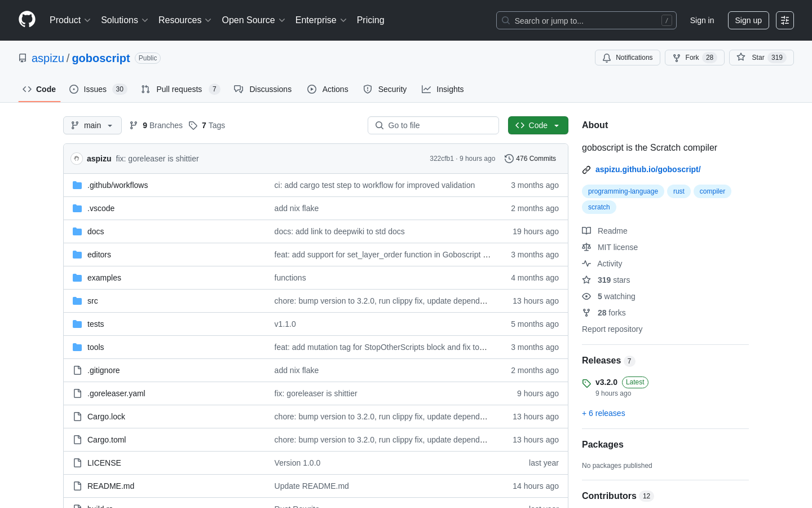
Task: Click the MIT license scale icon
Action: point(586,247)
